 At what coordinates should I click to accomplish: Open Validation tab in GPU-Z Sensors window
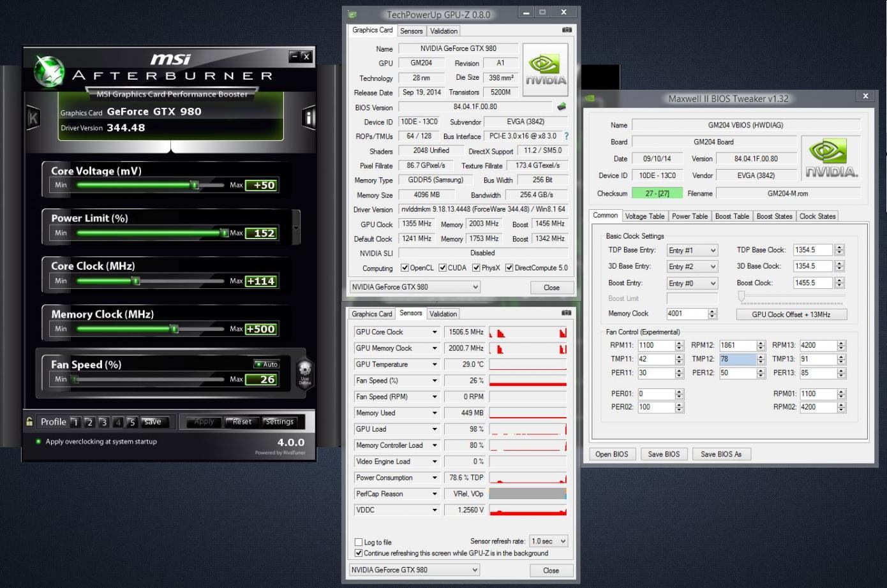click(x=443, y=314)
